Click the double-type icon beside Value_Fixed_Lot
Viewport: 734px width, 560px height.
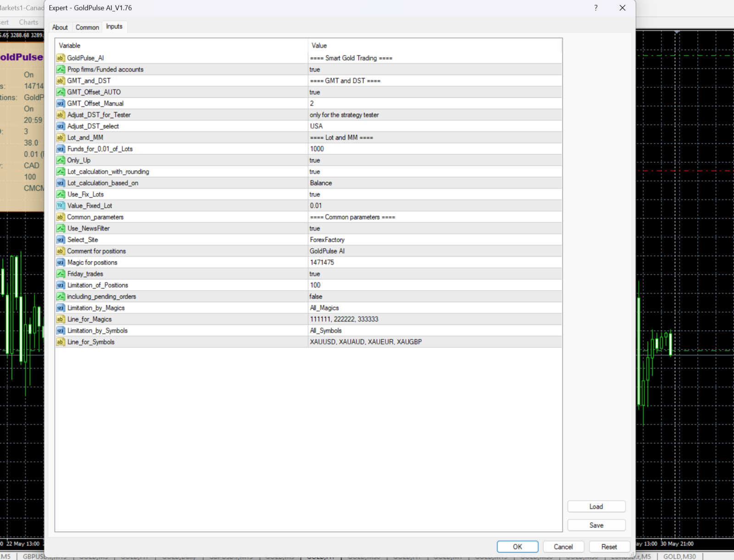(x=61, y=205)
